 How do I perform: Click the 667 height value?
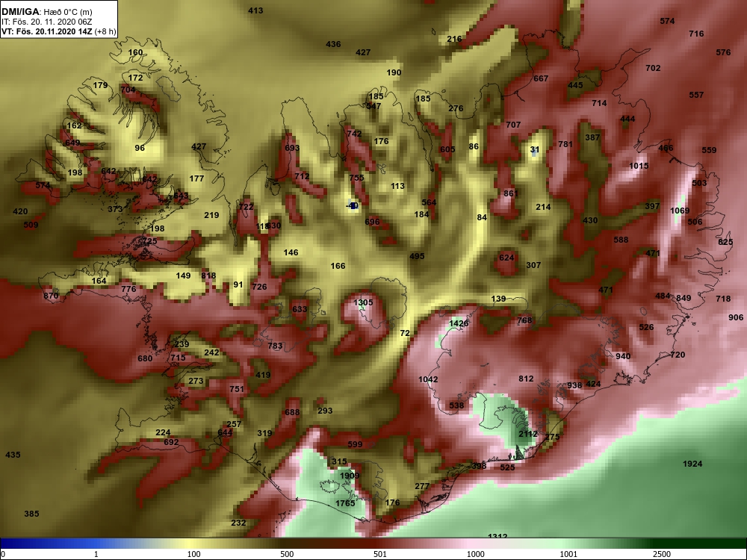[x=541, y=78]
